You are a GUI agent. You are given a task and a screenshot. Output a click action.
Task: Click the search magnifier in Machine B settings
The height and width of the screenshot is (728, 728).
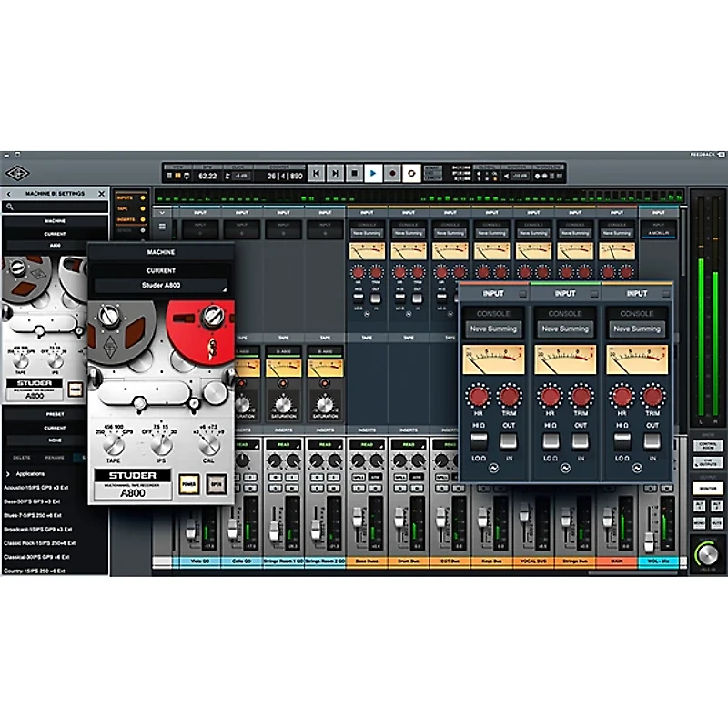tap(10, 206)
